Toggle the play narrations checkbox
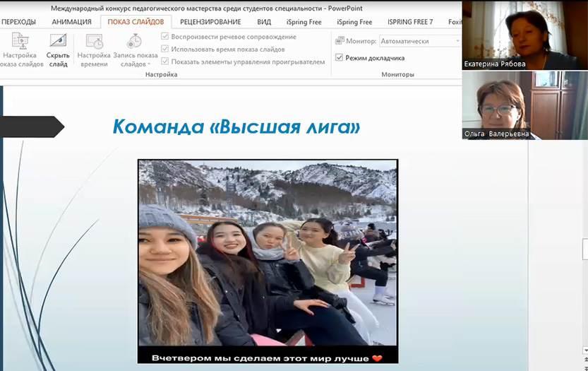This screenshot has width=588, height=371. (x=165, y=37)
